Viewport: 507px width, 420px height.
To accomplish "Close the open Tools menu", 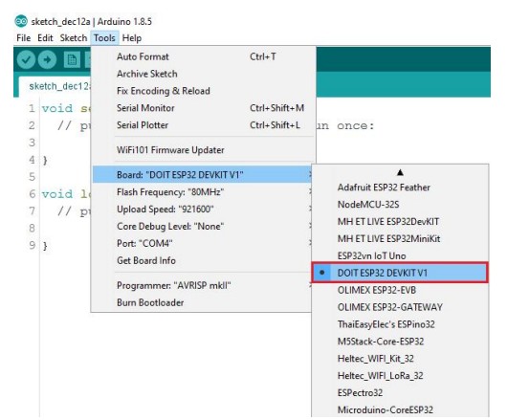I will [104, 38].
